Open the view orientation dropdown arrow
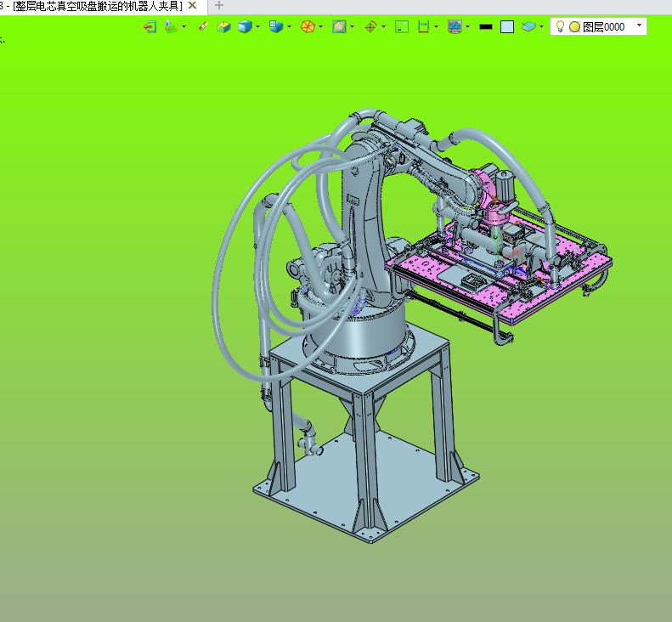 coord(290,27)
